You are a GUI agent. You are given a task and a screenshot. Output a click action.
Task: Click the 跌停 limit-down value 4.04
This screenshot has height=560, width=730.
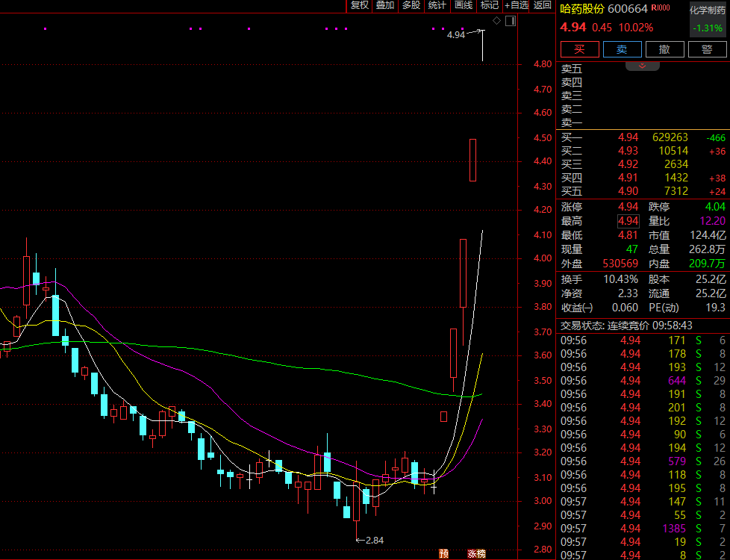(715, 207)
